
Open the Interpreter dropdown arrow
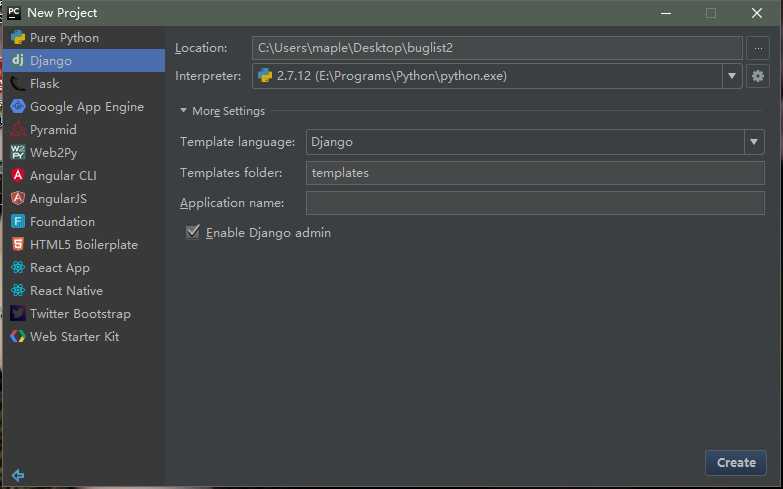[x=732, y=76]
